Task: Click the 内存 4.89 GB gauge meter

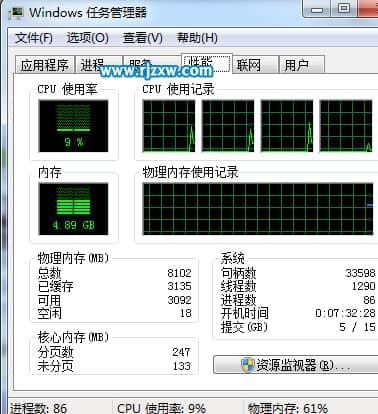Action: click(73, 209)
